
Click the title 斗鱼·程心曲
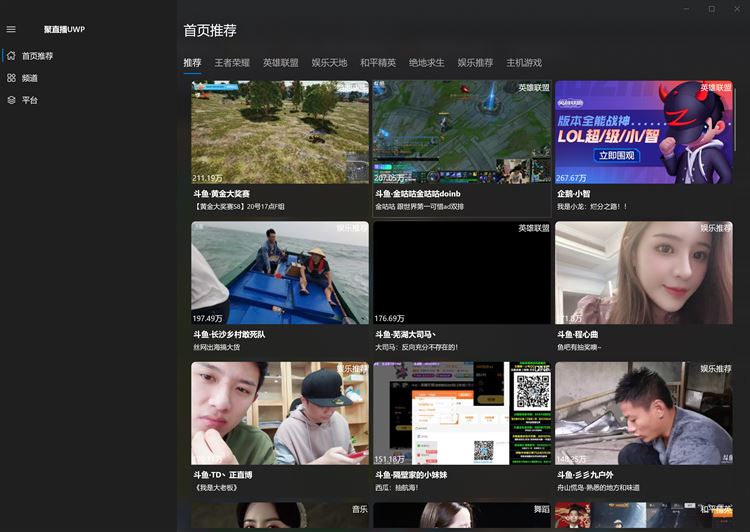pyautogui.click(x=577, y=334)
